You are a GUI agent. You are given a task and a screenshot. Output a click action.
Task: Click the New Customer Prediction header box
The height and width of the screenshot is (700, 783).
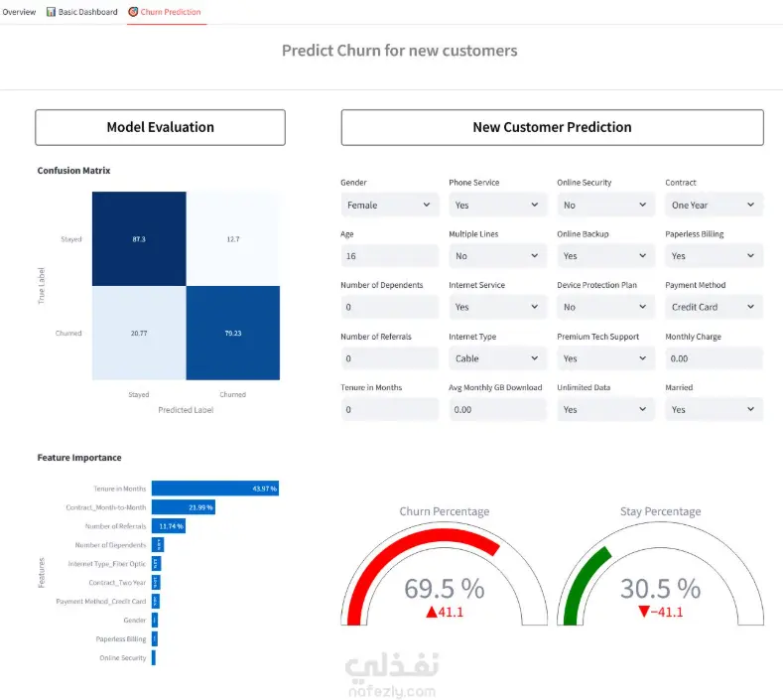(553, 127)
